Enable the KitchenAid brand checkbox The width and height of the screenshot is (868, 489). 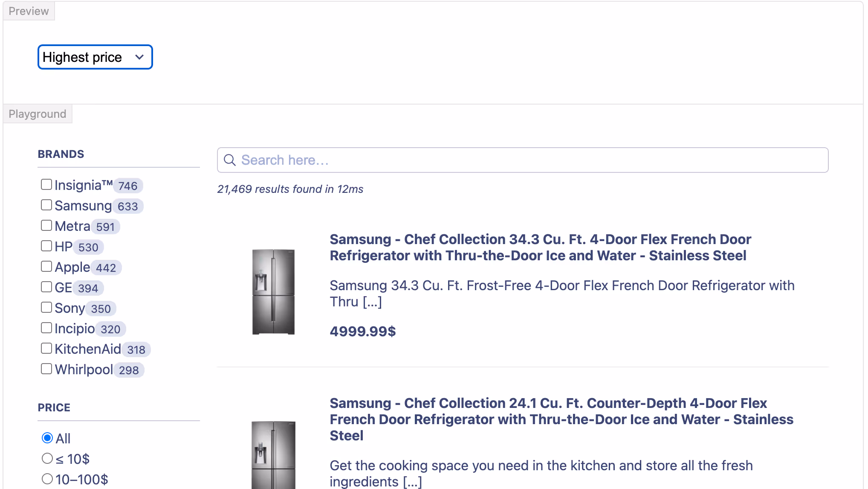click(x=46, y=349)
